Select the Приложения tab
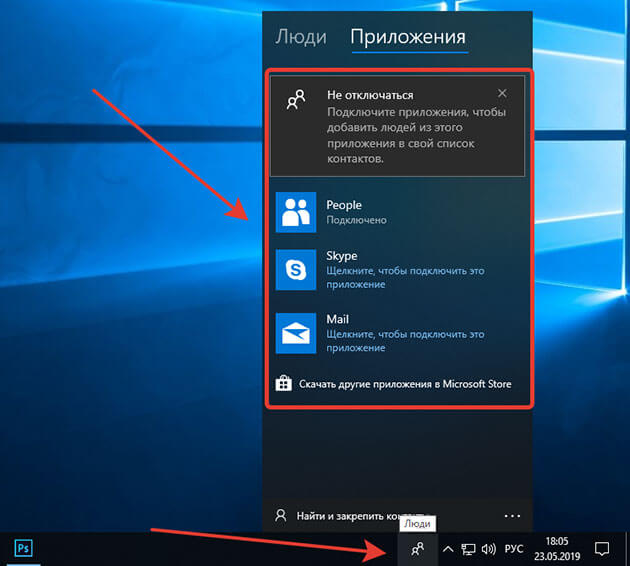The height and width of the screenshot is (566, 630). (x=408, y=38)
